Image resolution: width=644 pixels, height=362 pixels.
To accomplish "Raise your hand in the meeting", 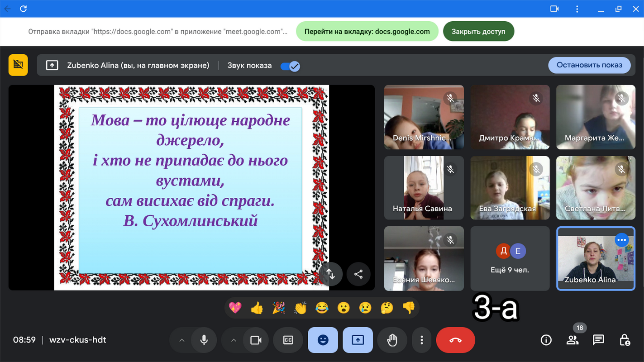I will pyautogui.click(x=392, y=340).
